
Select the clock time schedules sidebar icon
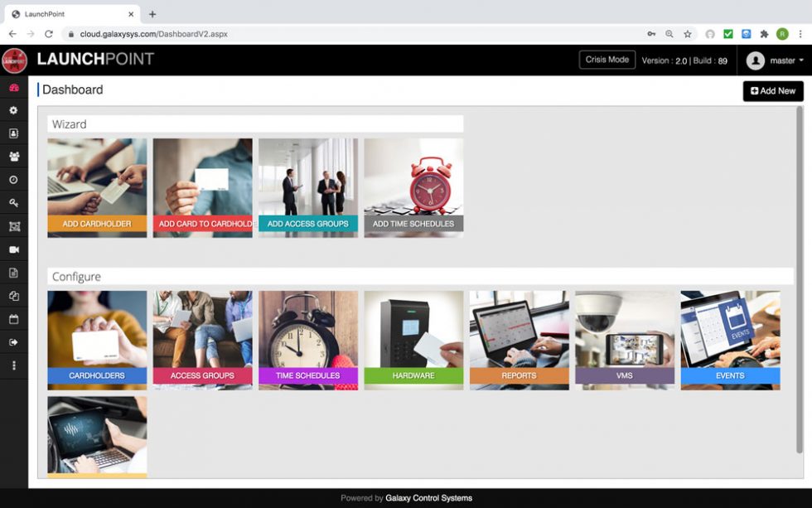click(x=13, y=180)
